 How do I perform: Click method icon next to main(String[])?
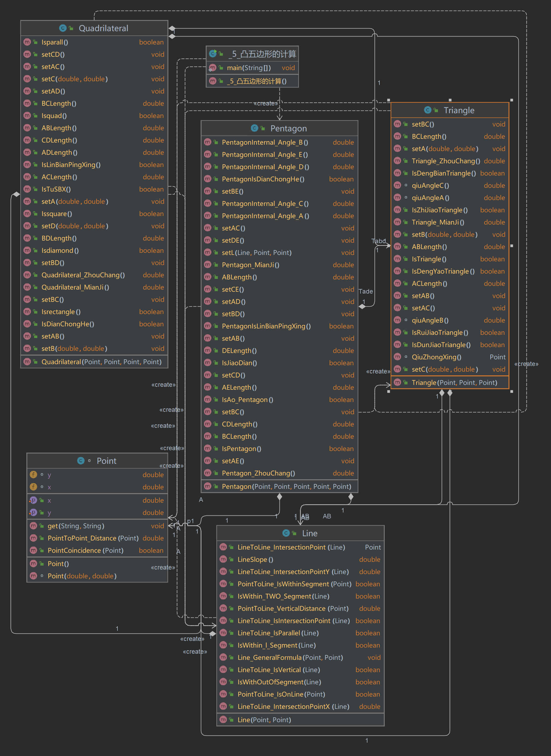212,68
